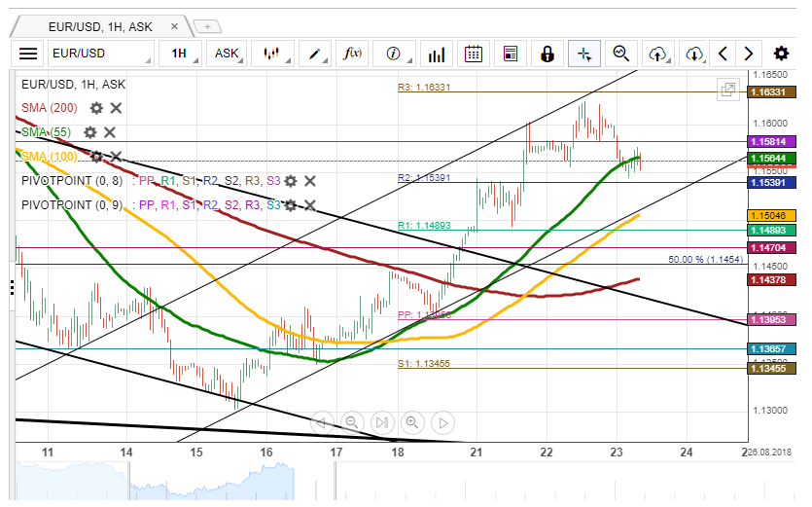Open settings for SMA (200) indicator

point(96,108)
